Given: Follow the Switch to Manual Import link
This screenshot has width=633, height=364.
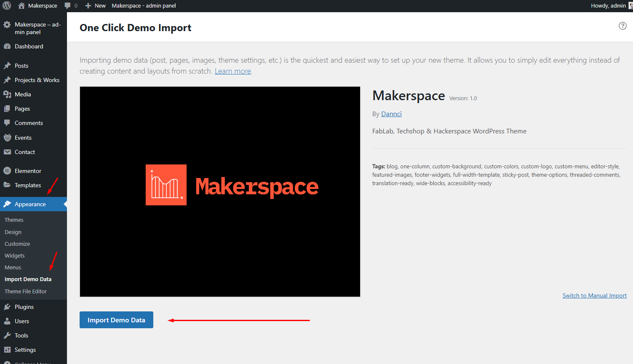Looking at the screenshot, I should [594, 295].
